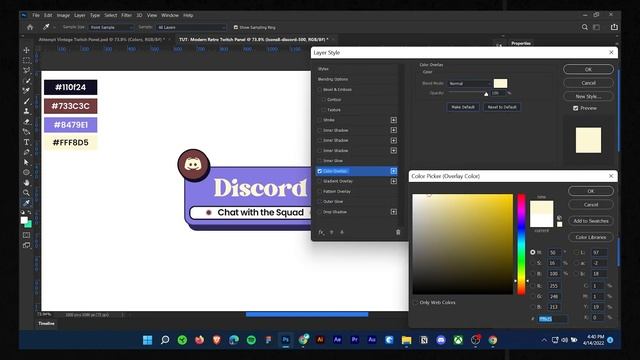Select the Eraser tool
Screen dimensions: 640x360
click(x=27, y=121)
